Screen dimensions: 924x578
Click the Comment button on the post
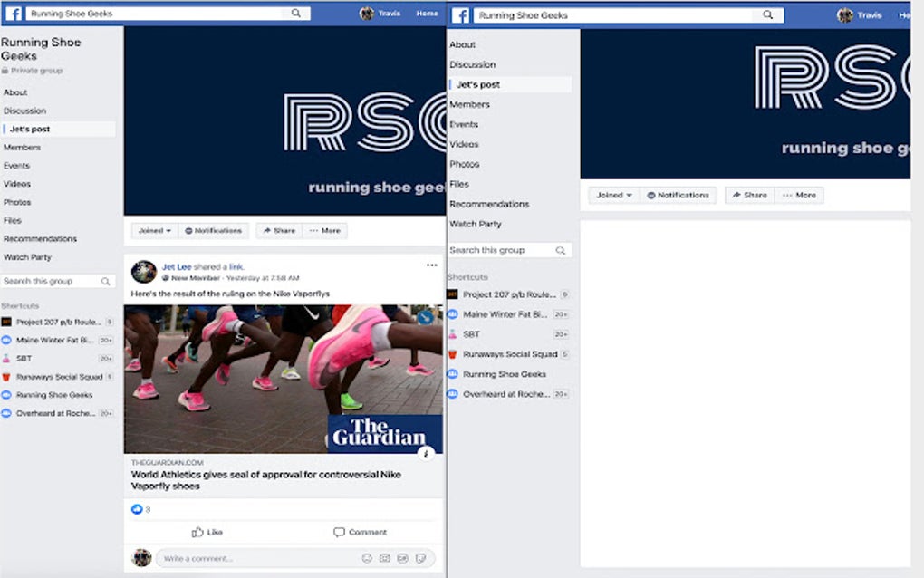tap(360, 532)
